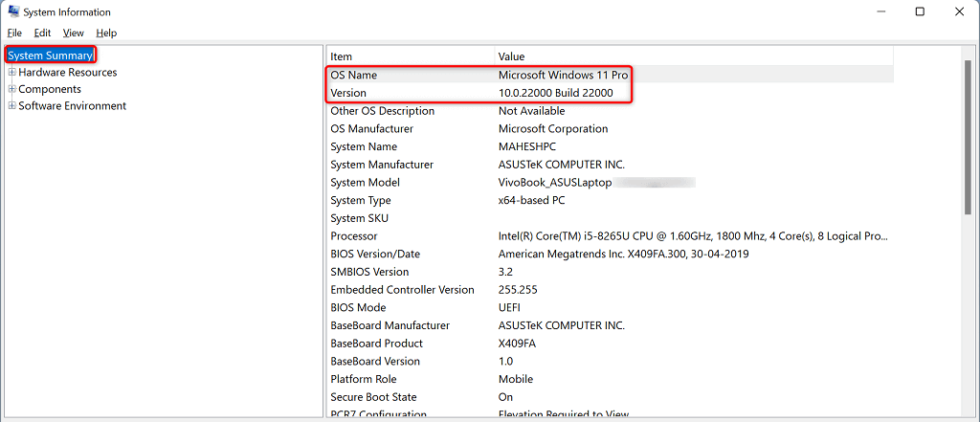Viewport: 980px width, 422px height.
Task: Click the On secure boot value
Action: [x=505, y=397]
